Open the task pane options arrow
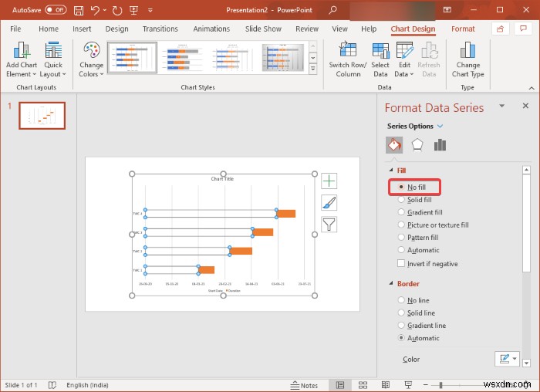This screenshot has width=540, height=392. [501, 106]
